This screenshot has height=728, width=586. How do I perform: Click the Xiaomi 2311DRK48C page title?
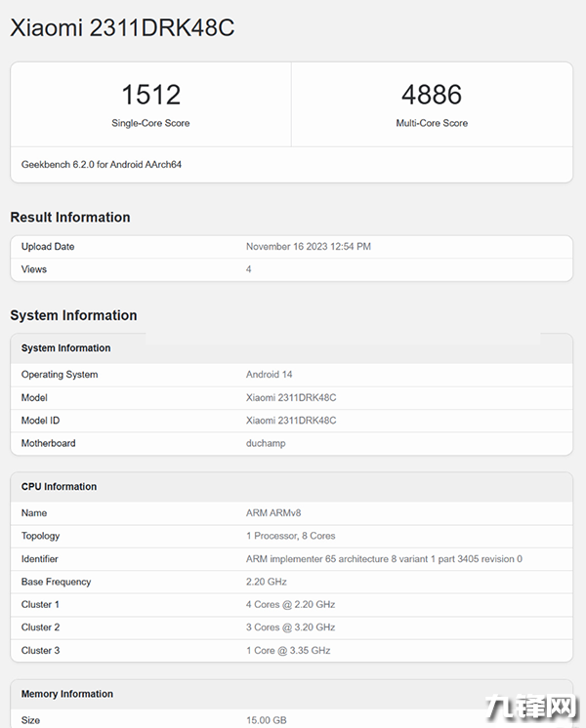[122, 28]
